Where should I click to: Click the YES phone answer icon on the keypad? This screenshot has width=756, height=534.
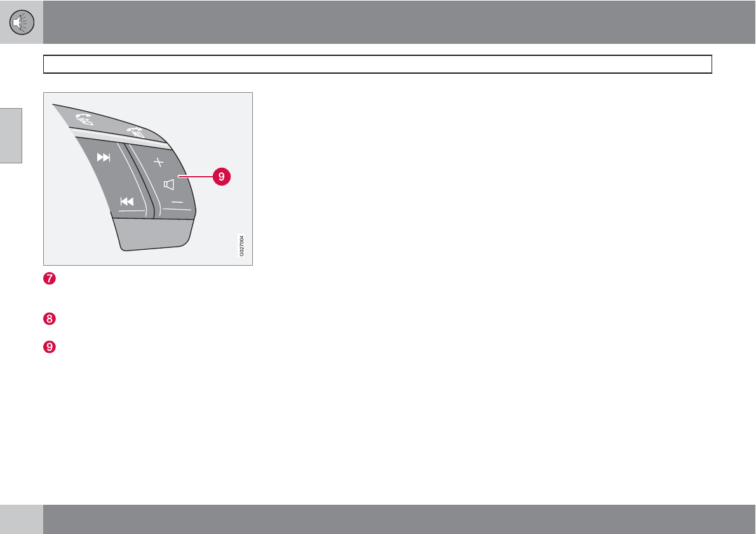85,119
